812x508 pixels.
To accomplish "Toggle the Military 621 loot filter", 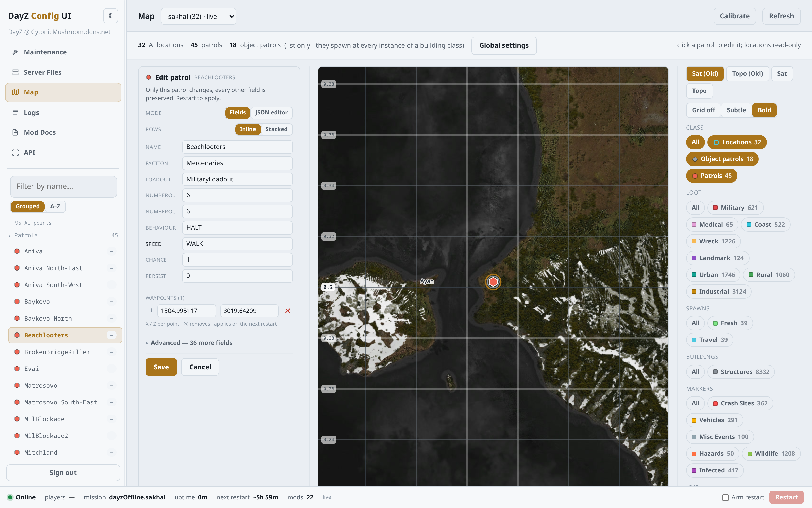I will (735, 208).
